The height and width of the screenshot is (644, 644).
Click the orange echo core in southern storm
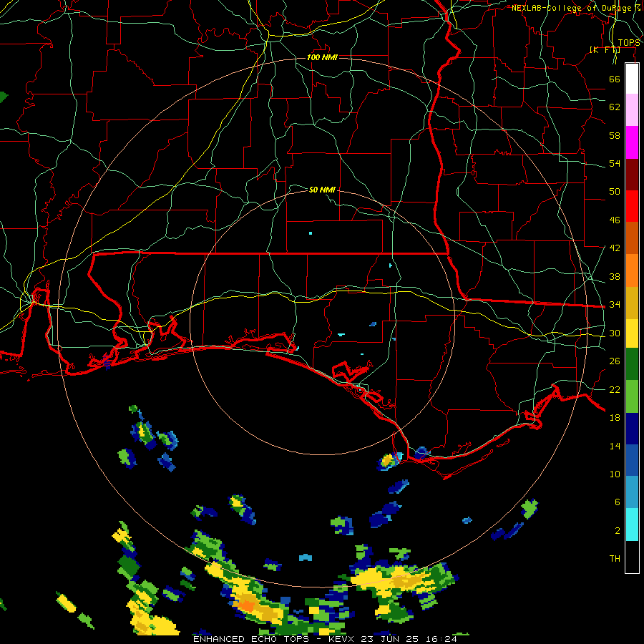coord(246,605)
